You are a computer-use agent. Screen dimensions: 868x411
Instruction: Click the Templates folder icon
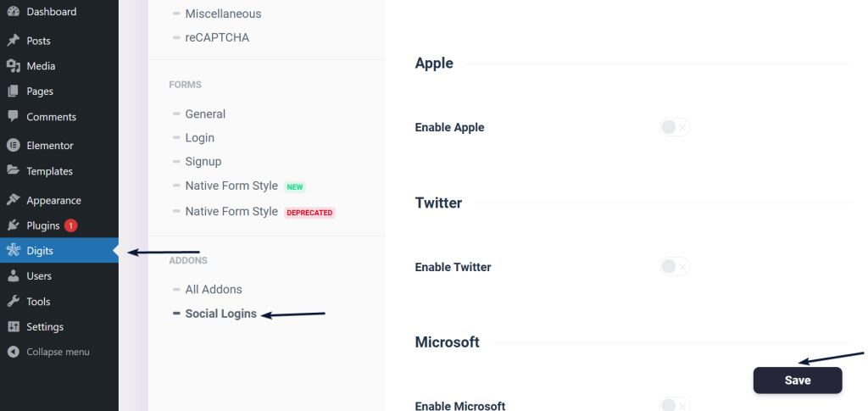pos(14,171)
